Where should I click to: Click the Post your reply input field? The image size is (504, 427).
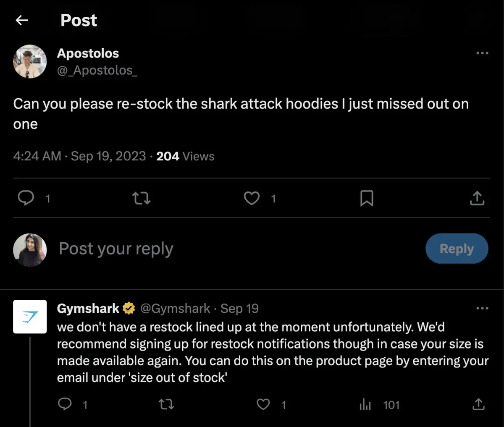click(x=115, y=249)
